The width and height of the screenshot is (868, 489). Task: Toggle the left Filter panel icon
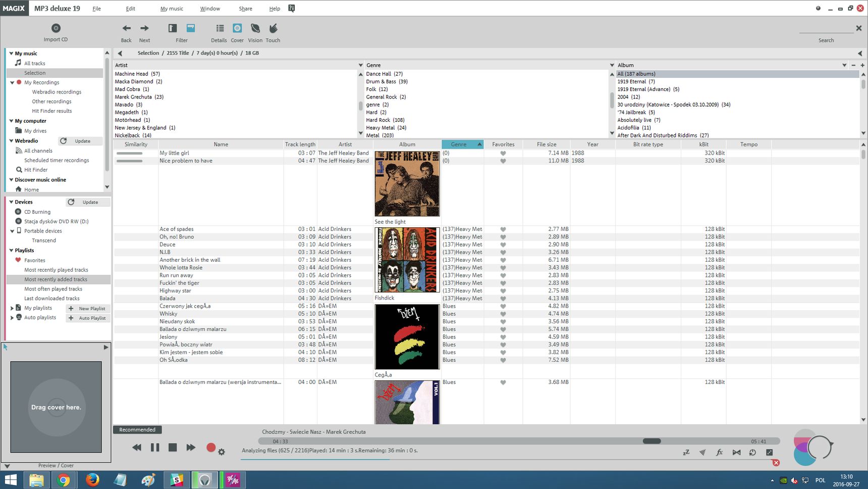[x=173, y=28]
